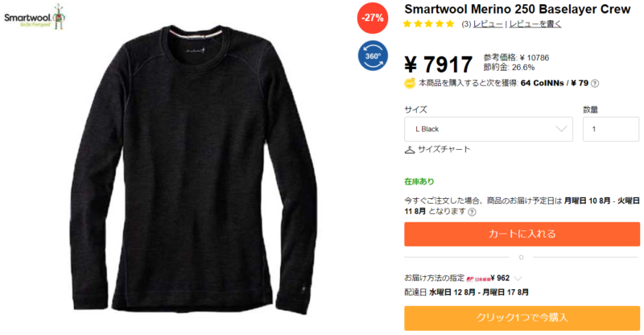Viewport: 644px width, 335px height.
Task: Click the Japan Post shipping logo
Action: pyautogui.click(x=477, y=279)
